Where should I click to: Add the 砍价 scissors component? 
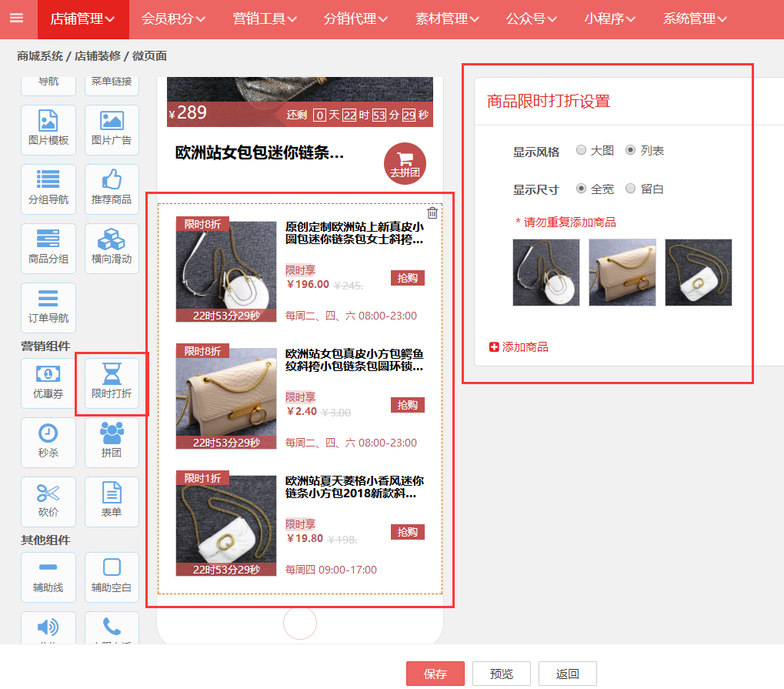coord(48,501)
